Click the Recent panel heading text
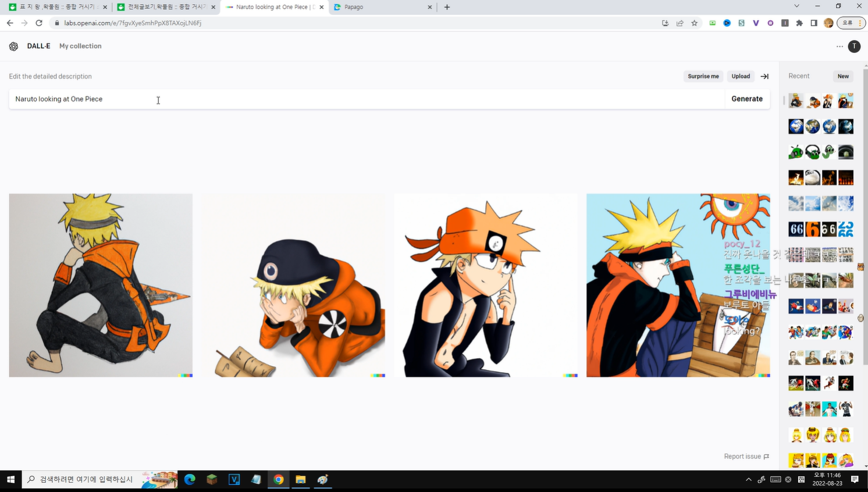868x492 pixels. 799,76
